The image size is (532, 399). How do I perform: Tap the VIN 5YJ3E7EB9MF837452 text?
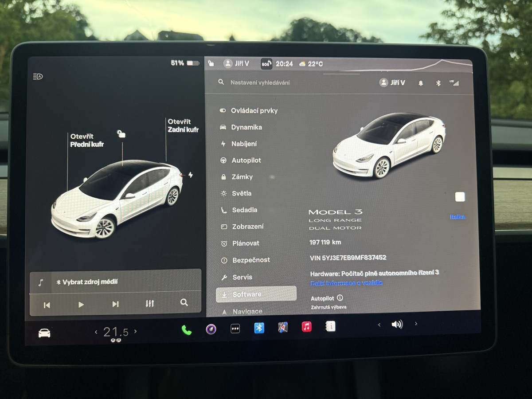348,258
